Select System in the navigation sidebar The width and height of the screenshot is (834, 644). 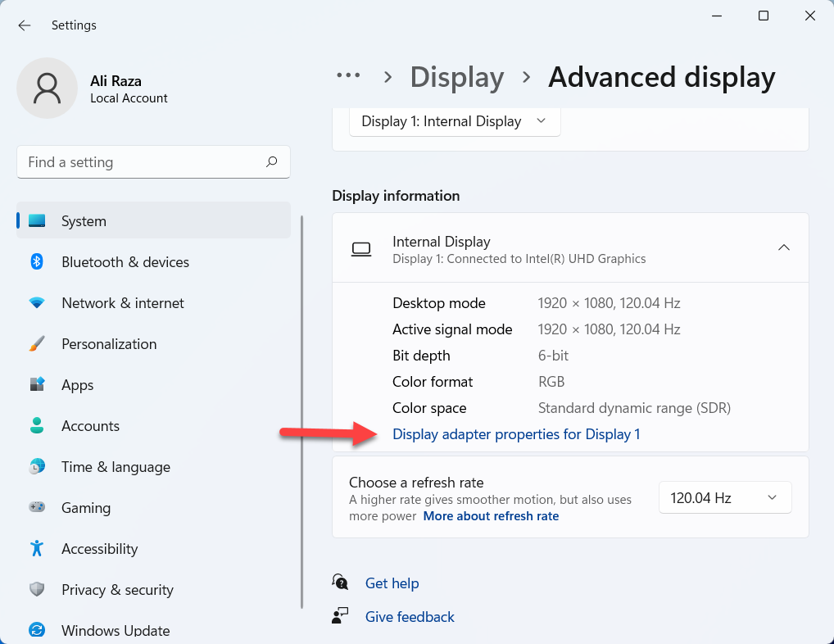tap(84, 220)
